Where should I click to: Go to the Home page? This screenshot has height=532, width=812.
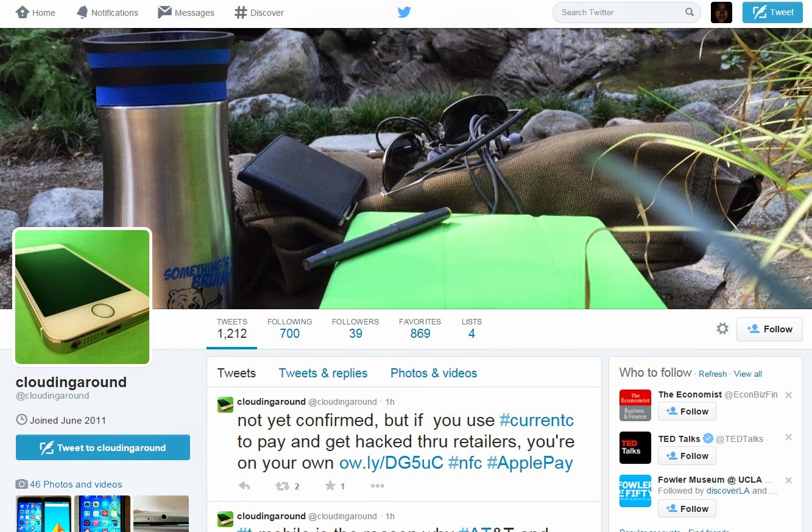(35, 13)
